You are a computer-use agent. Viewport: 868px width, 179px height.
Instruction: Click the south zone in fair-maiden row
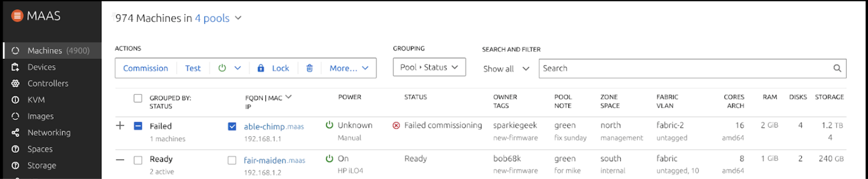610,159
